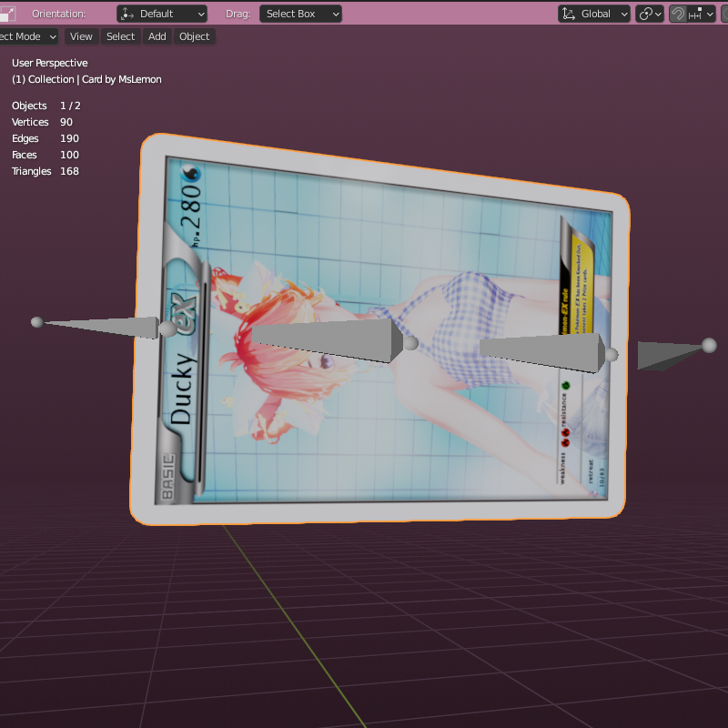Open the Drag Select Box dropdown
Image resolution: width=728 pixels, height=728 pixels.
[x=300, y=14]
